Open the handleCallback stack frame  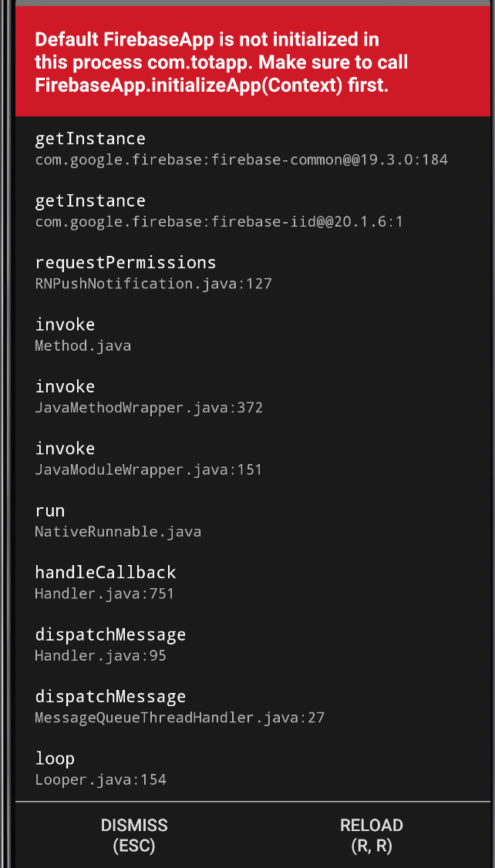[104, 583]
